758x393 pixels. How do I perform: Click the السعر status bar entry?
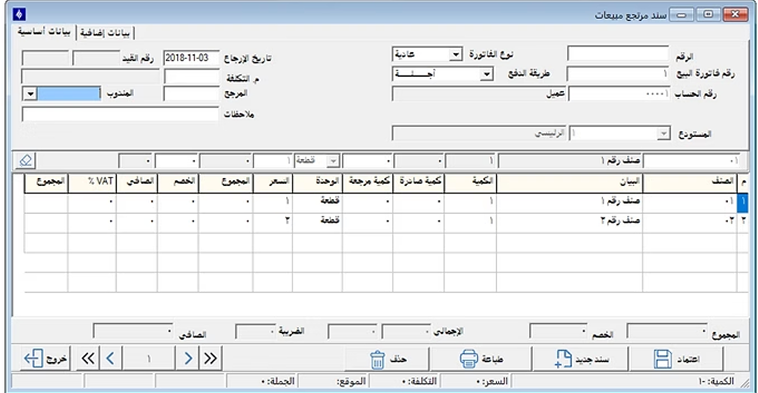click(476, 381)
